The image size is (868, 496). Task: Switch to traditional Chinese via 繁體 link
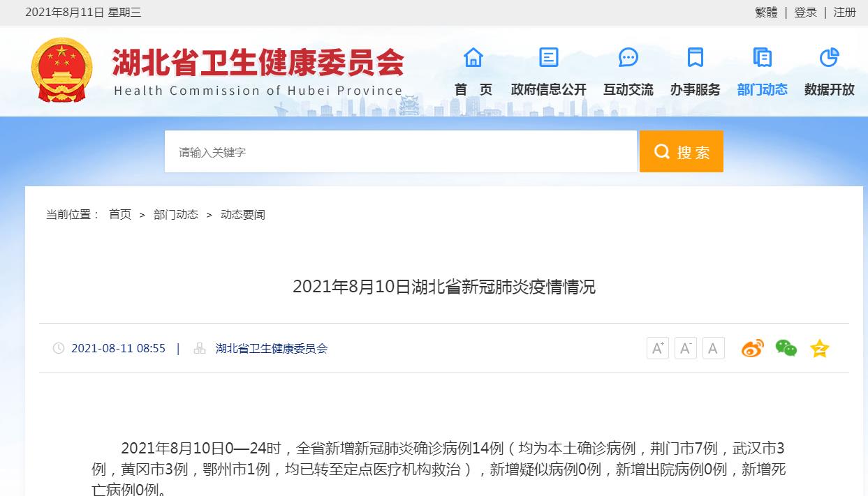(766, 12)
